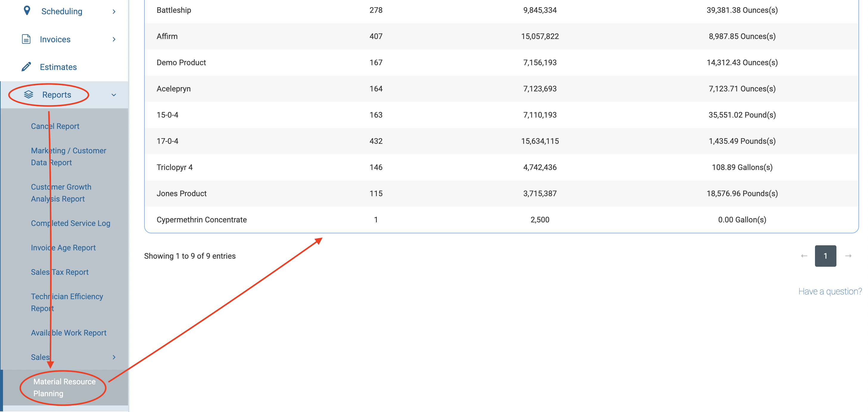Viewport: 868px width, 412px height.
Task: Open Marketing / Customer Data Report
Action: coord(69,156)
